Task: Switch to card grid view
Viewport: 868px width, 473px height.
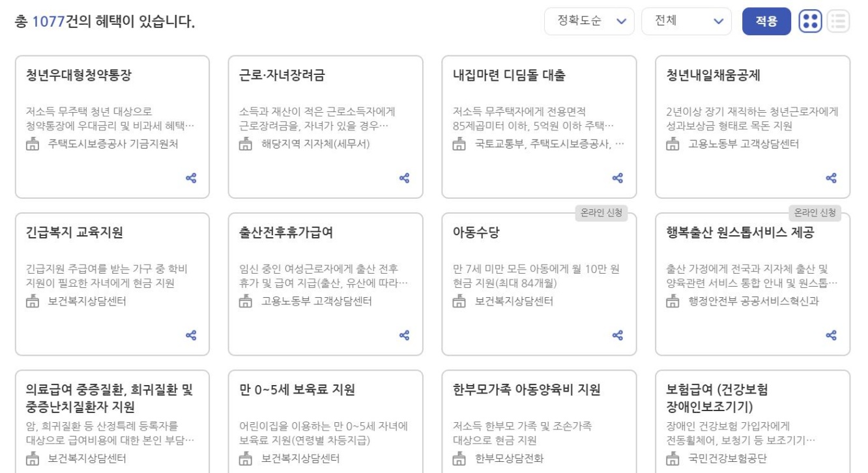Action: pos(810,21)
